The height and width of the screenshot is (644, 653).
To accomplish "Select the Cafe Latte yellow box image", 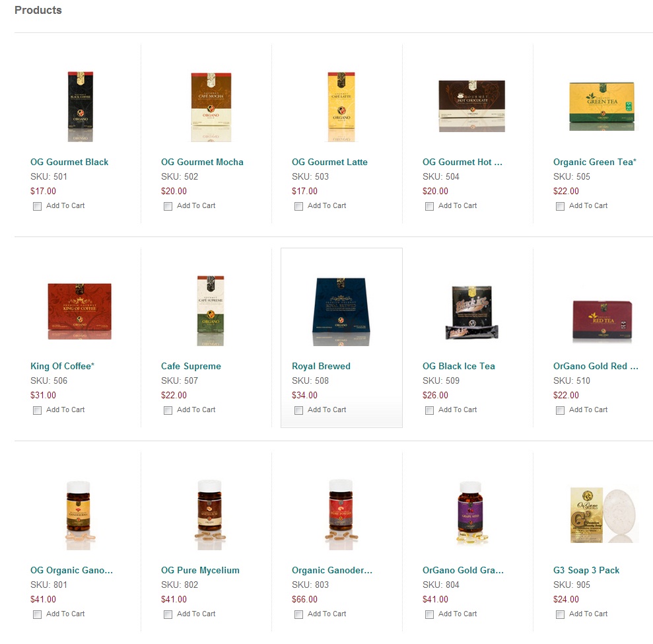I will coord(341,106).
